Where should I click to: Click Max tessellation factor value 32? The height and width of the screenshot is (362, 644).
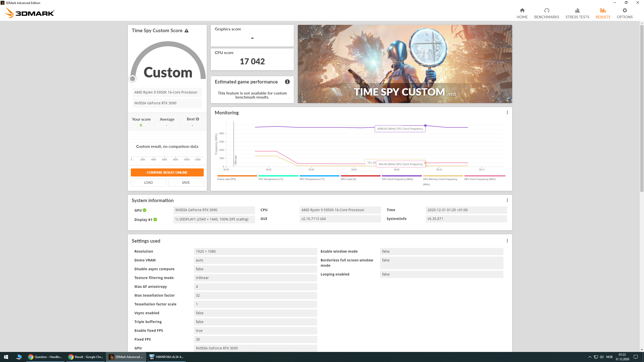pyautogui.click(x=255, y=295)
